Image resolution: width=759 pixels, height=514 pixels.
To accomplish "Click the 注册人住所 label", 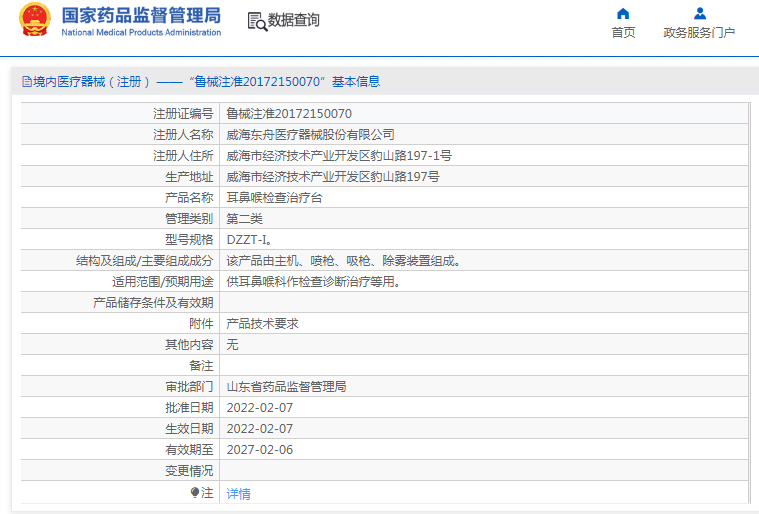I will pyautogui.click(x=183, y=156).
